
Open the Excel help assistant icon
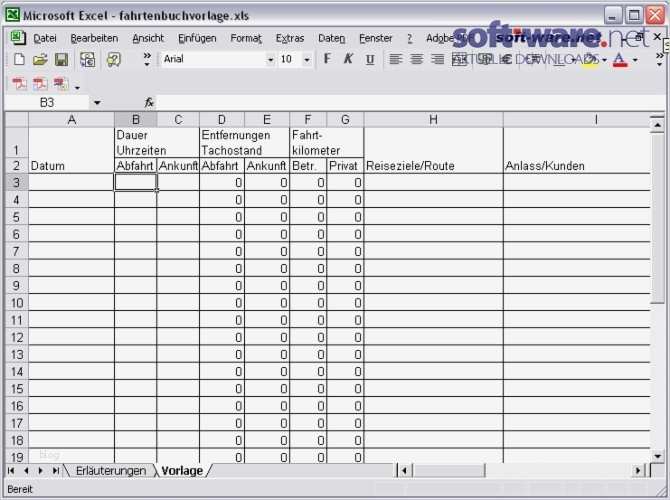114,59
